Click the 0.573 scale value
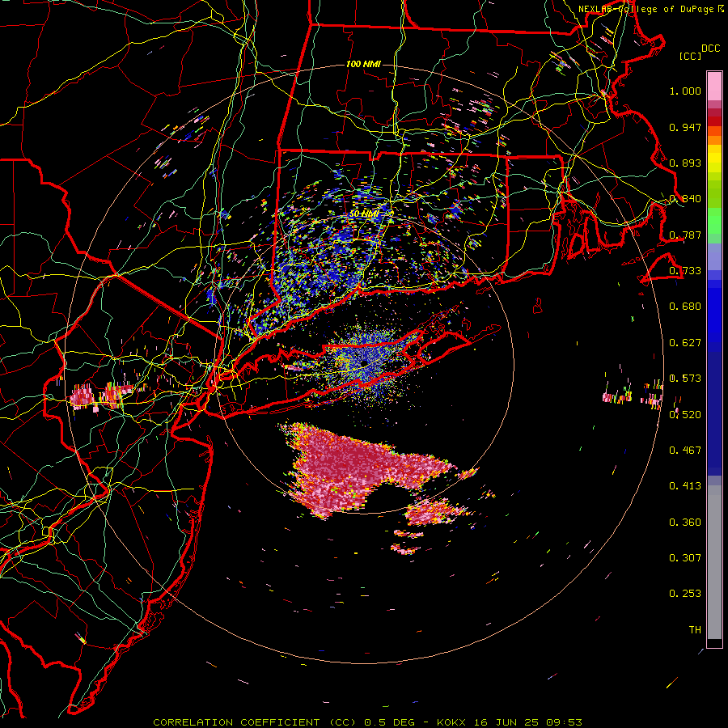Screen dimensions: 728x728 [x=685, y=379]
